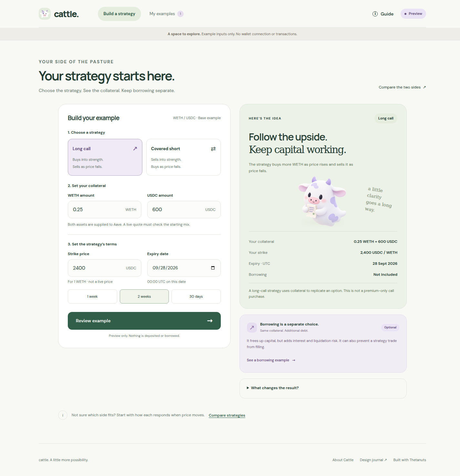Image resolution: width=460 pixels, height=476 pixels.
Task: Click the USDC amount input field
Action: pos(184,210)
